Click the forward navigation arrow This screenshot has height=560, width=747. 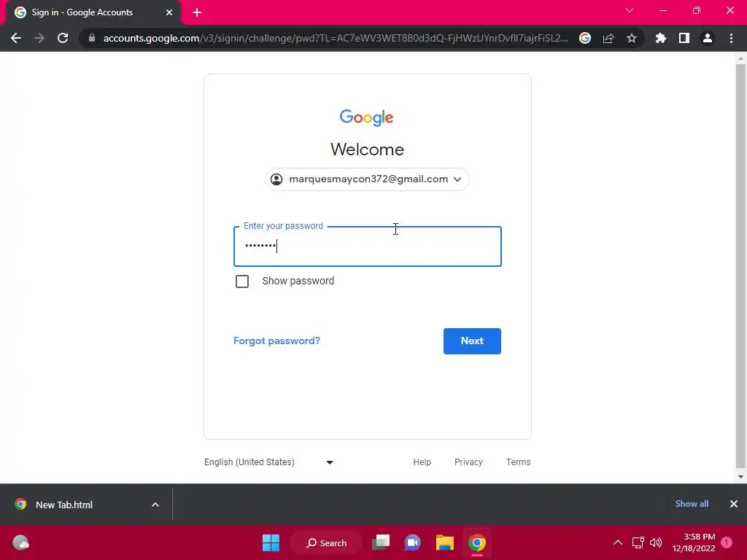tap(39, 38)
